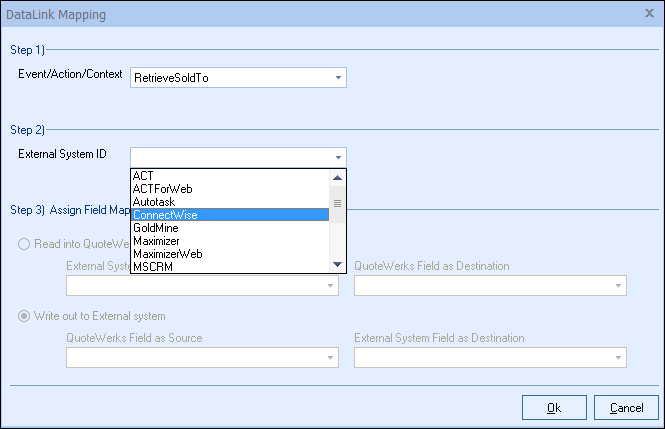Select the Read into QuoteWerks radio button

[x=23, y=244]
